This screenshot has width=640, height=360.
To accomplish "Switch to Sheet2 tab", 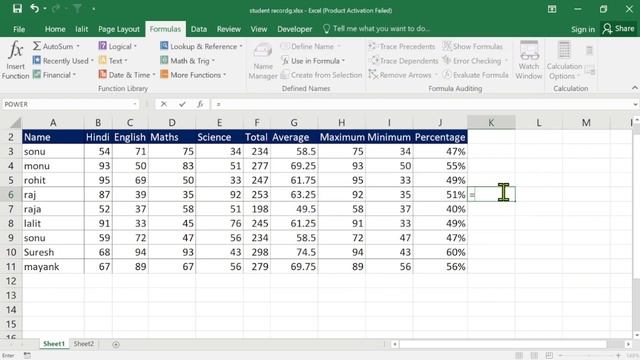I will click(84, 344).
